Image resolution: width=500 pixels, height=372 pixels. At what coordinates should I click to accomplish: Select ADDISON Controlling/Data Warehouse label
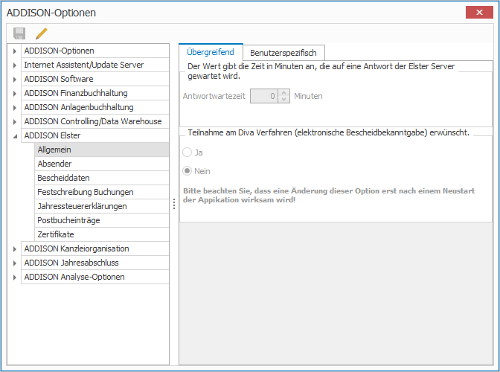pyautogui.click(x=93, y=121)
